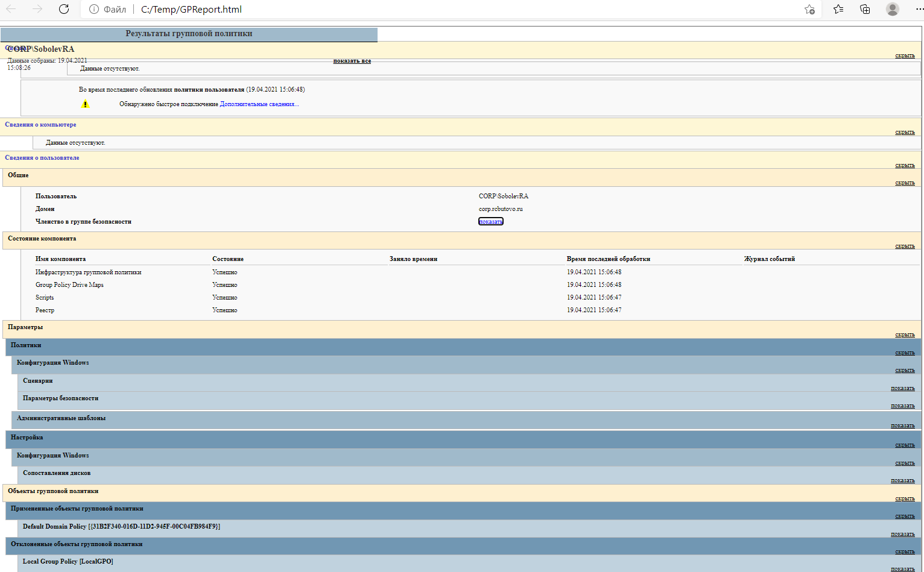Open the browser profile avatar
The width and height of the screenshot is (924, 572).
coord(893,9)
